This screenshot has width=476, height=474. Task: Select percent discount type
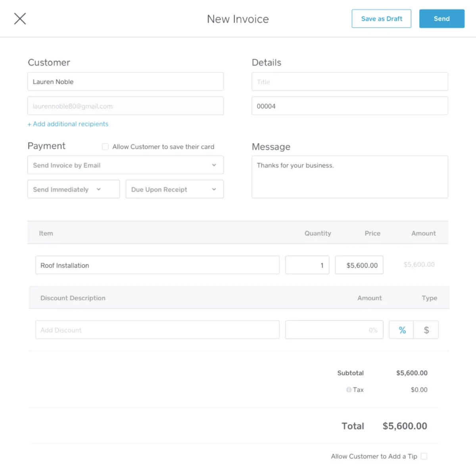point(402,330)
